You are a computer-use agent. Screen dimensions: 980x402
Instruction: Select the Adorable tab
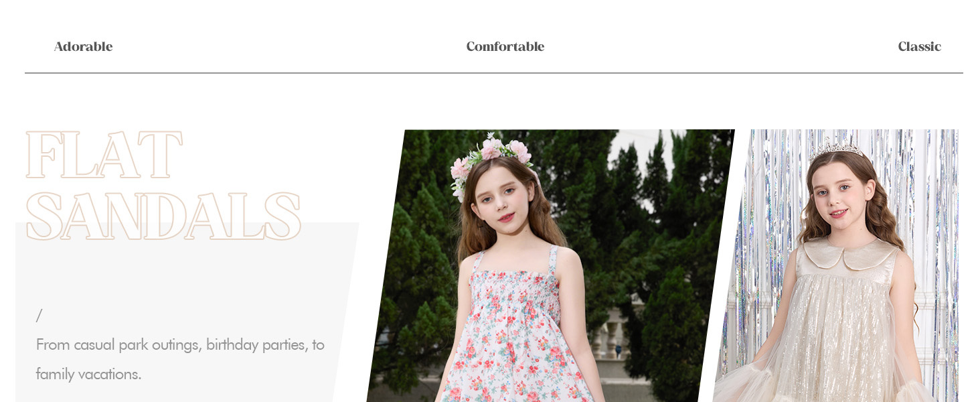83,47
